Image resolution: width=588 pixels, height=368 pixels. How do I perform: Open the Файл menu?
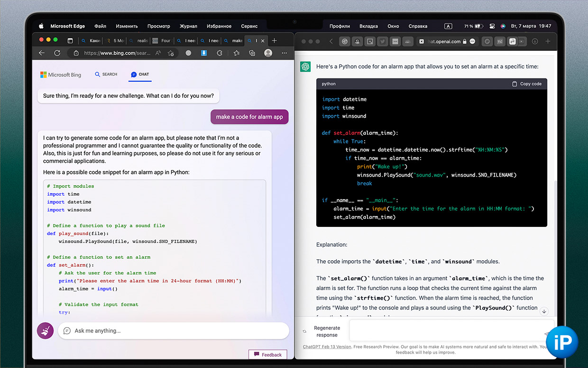[x=100, y=26]
